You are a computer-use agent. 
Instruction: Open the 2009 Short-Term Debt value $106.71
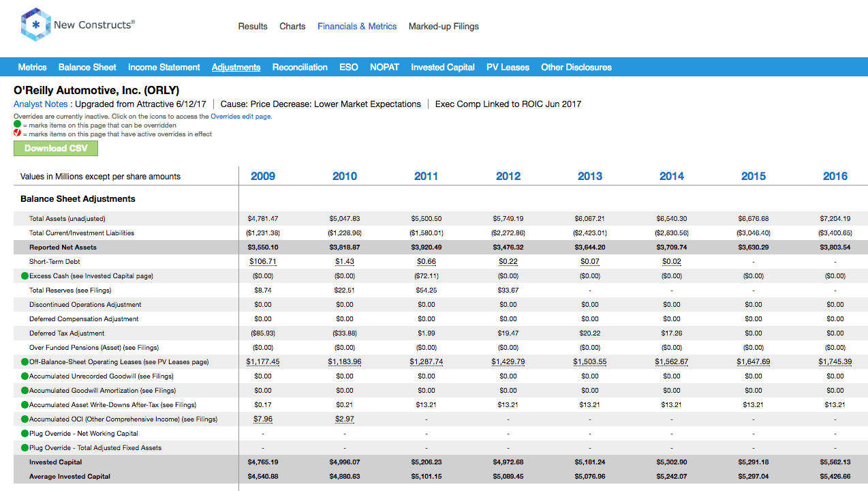coord(263,262)
